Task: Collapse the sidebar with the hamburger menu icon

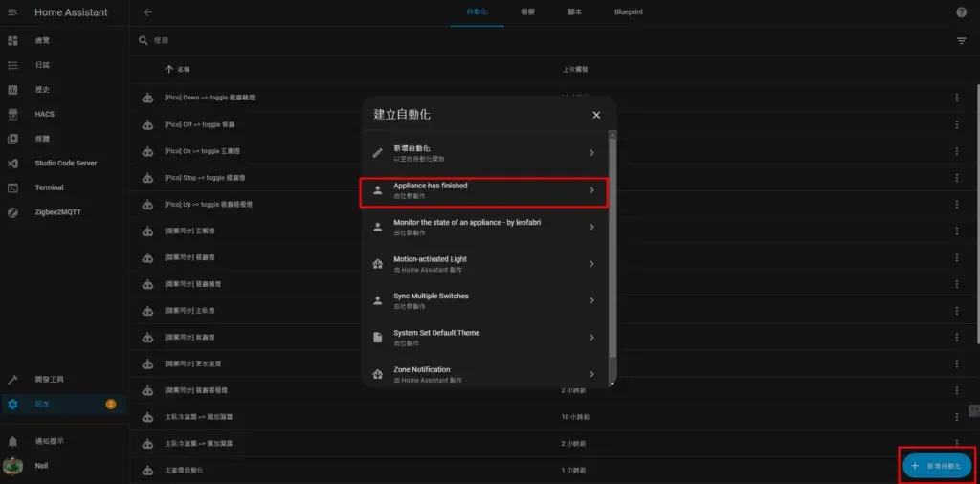Action: [12, 12]
